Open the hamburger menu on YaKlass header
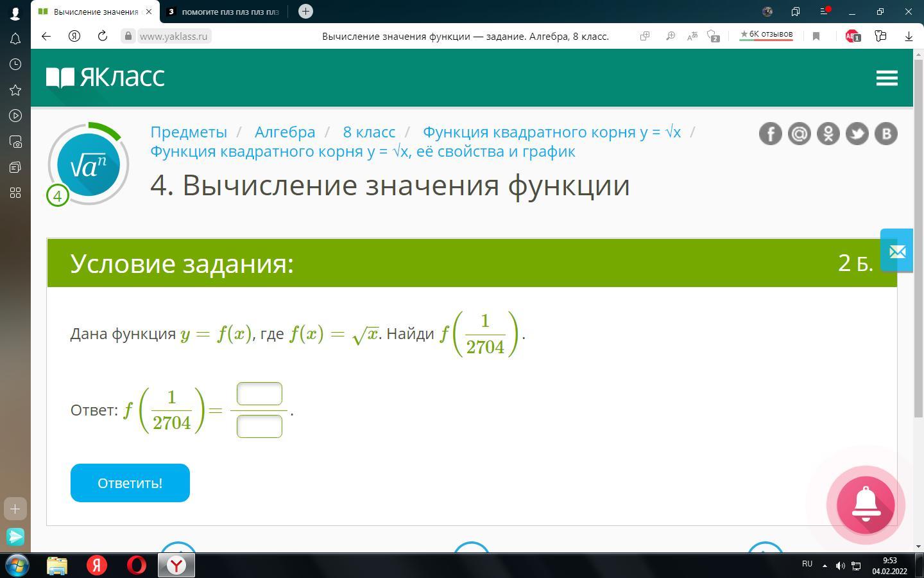924x578 pixels. click(x=886, y=78)
